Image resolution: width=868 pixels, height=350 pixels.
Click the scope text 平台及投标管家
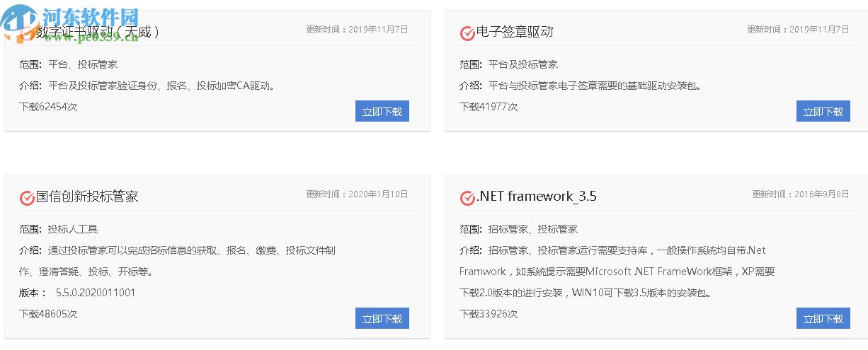[523, 64]
